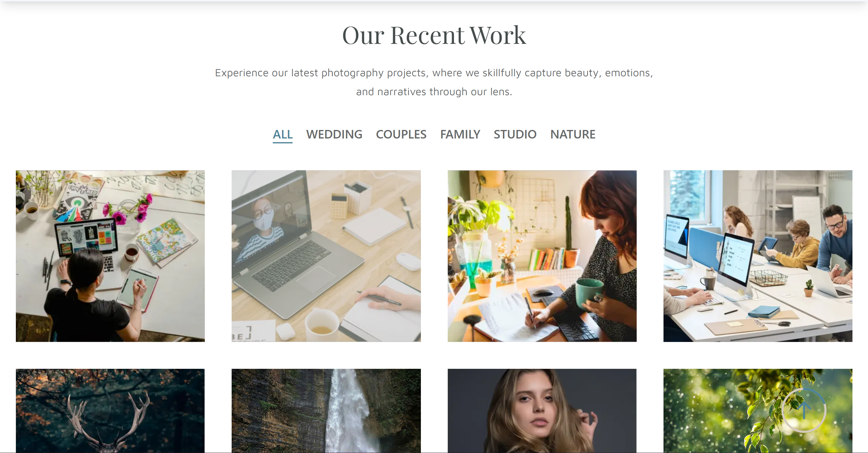Viewport: 868px width, 453px height.
Task: Filter gallery by COUPLES
Action: click(401, 134)
